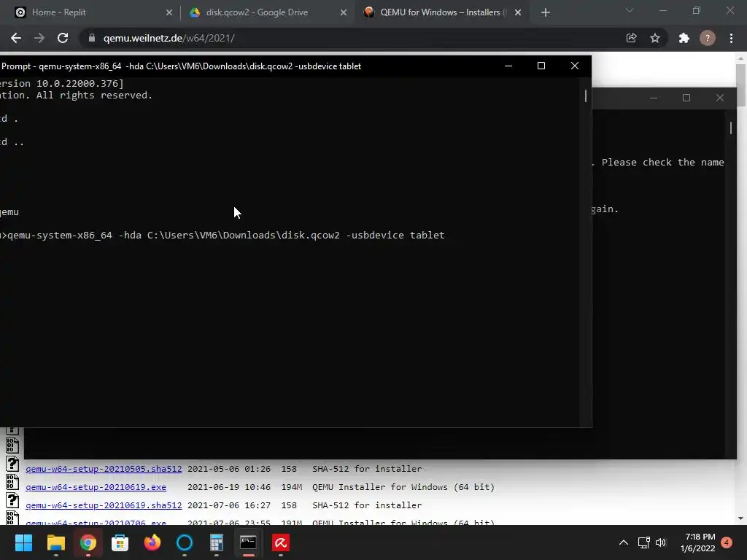747x560 pixels.
Task: Click the 2021-06-19 10:46 date cell
Action: (x=228, y=487)
